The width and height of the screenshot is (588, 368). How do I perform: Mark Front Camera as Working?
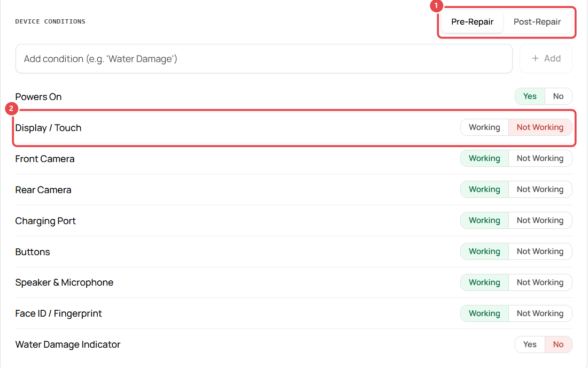[x=484, y=158]
